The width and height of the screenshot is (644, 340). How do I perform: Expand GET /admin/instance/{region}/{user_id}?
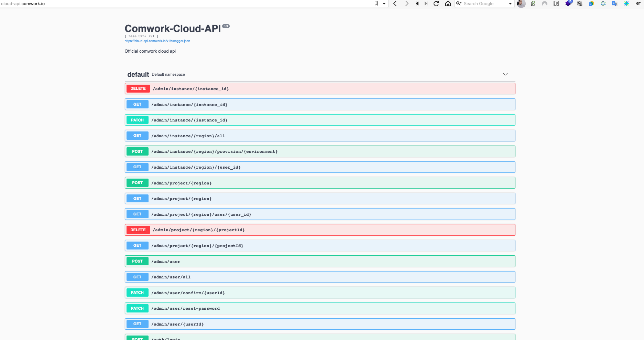point(320,167)
